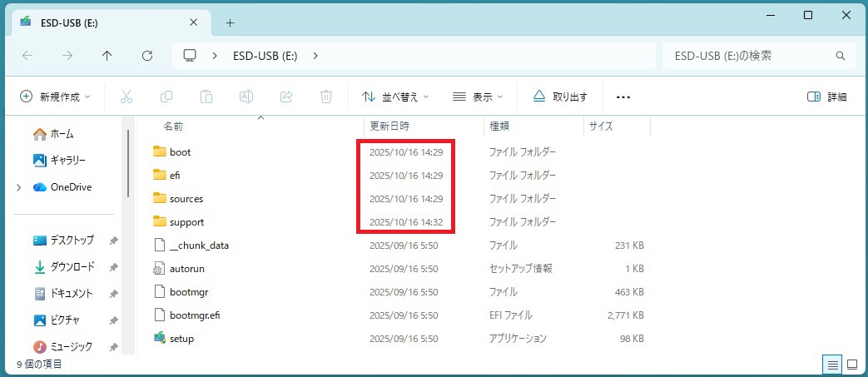
Task: Refresh the current folder view
Action: [x=147, y=56]
